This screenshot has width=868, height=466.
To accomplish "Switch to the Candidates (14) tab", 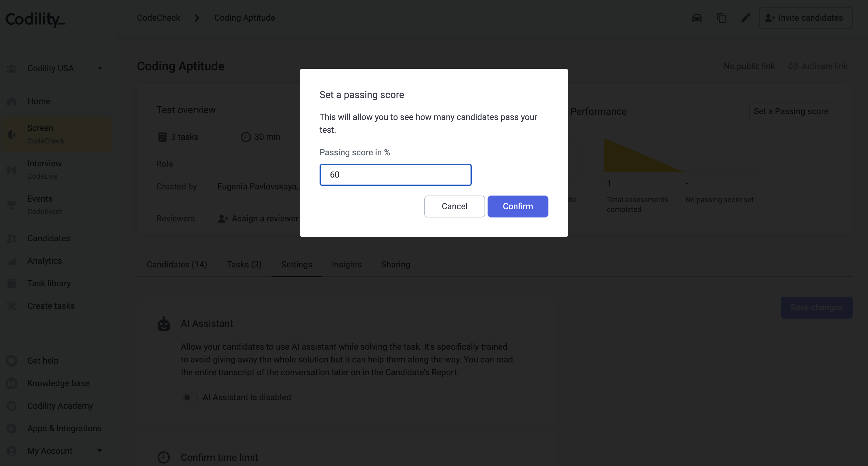I will click(177, 264).
